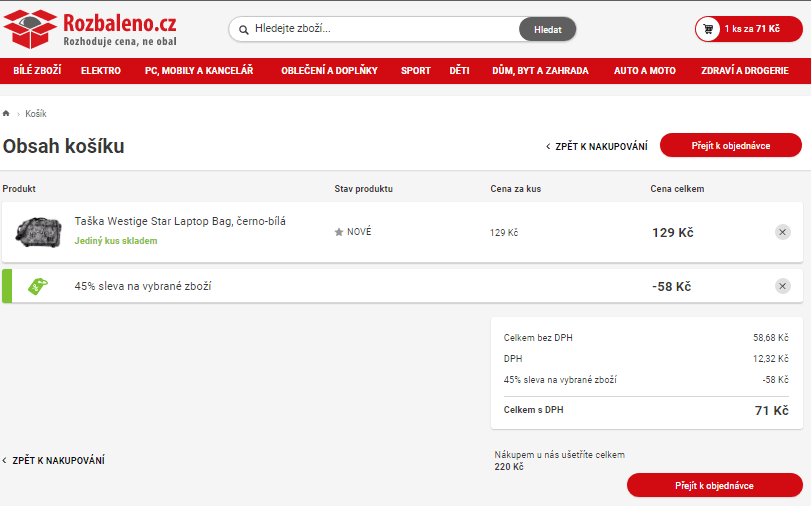
Task: Open the Elektro menu category
Action: pyautogui.click(x=101, y=71)
